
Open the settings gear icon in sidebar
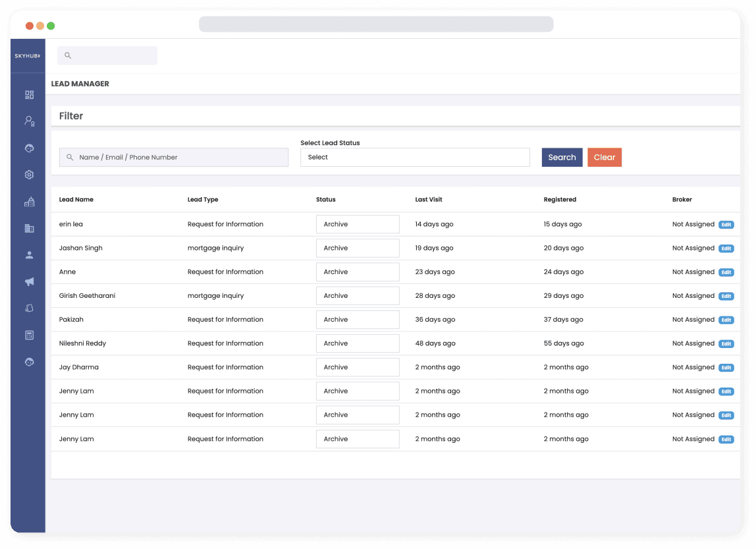point(29,175)
